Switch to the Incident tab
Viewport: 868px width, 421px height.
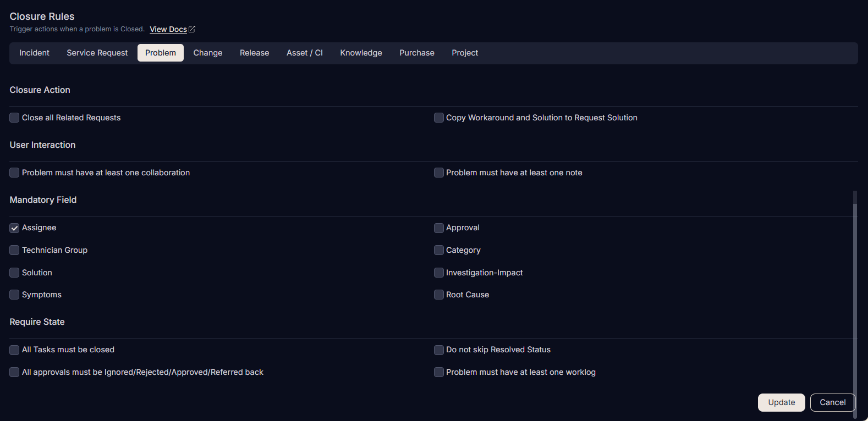pyautogui.click(x=34, y=53)
